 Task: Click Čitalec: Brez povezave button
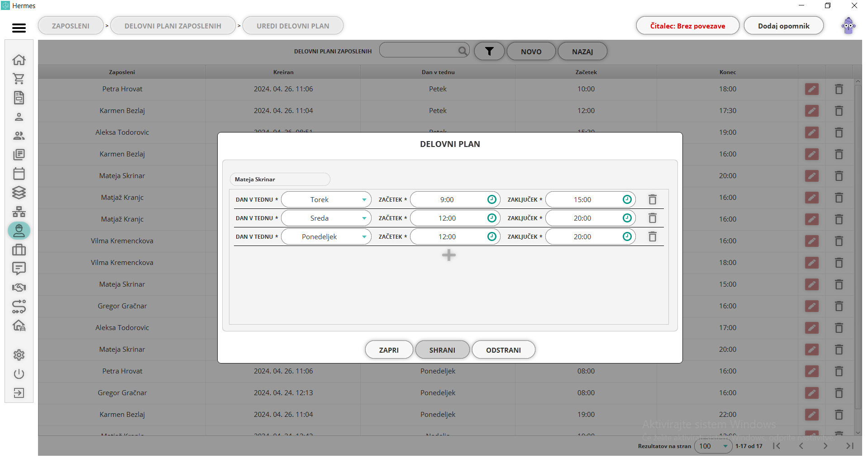tap(687, 26)
